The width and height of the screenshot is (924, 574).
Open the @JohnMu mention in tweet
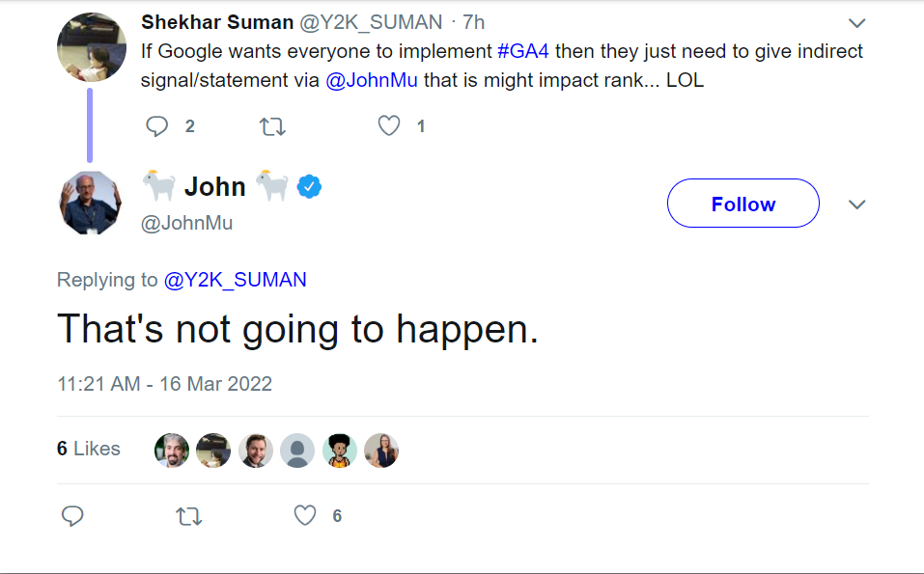[x=372, y=80]
